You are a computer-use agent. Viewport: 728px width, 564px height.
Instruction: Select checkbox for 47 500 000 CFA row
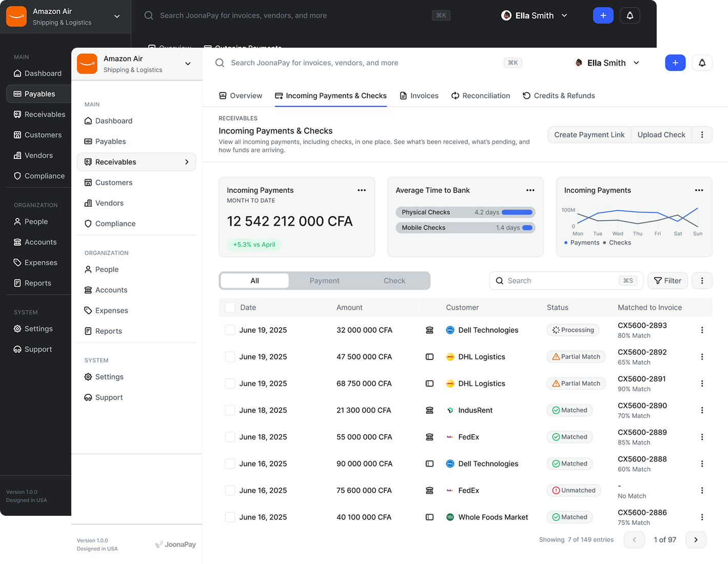pyautogui.click(x=230, y=357)
